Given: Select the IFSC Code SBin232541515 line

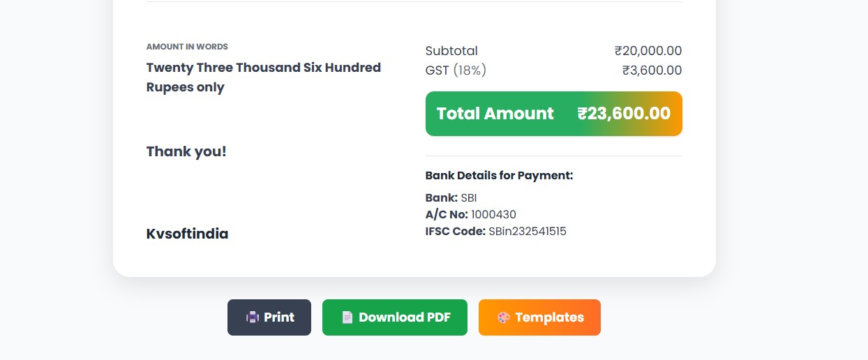Looking at the screenshot, I should 495,231.
